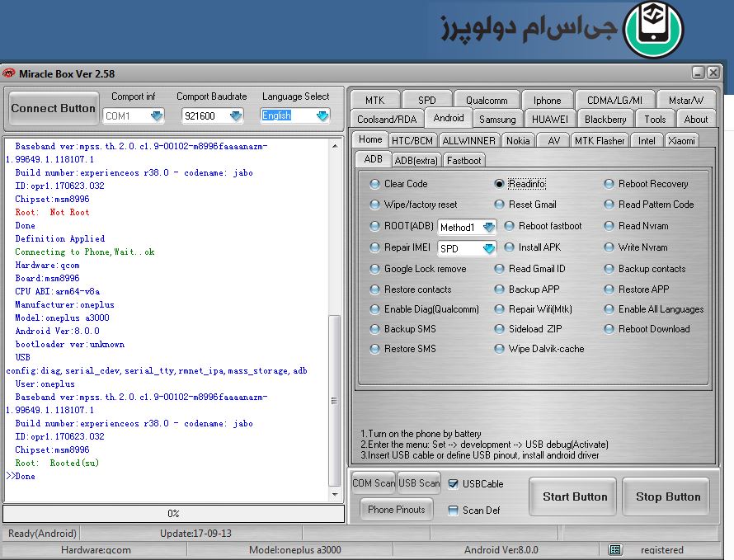Choose the Backup contacts option

coord(609,269)
